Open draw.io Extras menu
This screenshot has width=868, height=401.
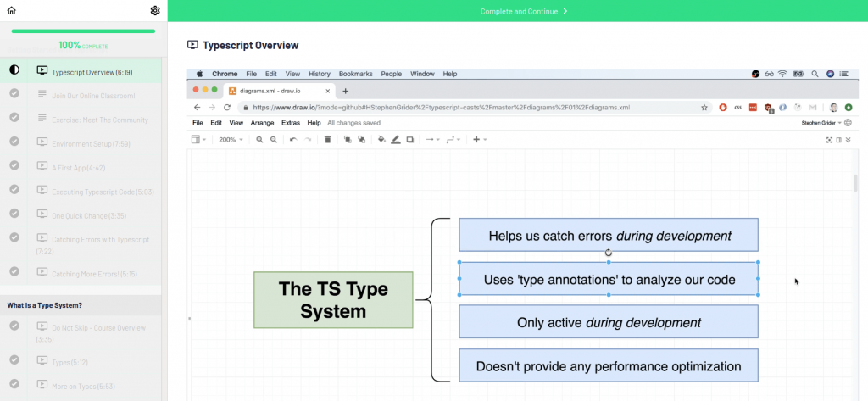click(x=291, y=123)
